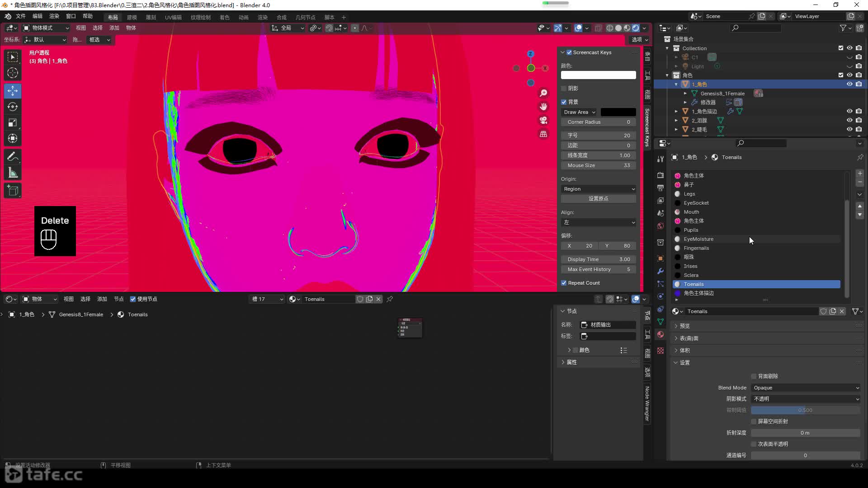Open the Output properties tab
This screenshot has width=868, height=488.
(x=660, y=188)
